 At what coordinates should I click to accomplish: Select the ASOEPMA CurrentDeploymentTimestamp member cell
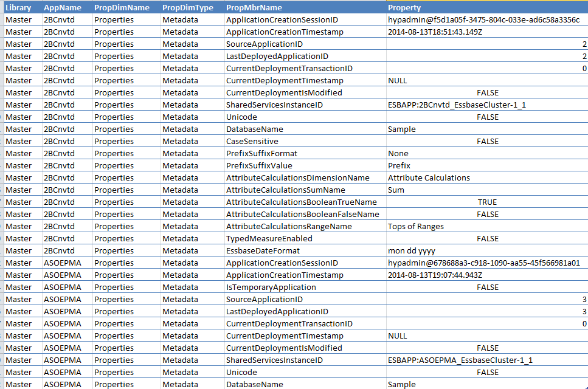[305, 336]
